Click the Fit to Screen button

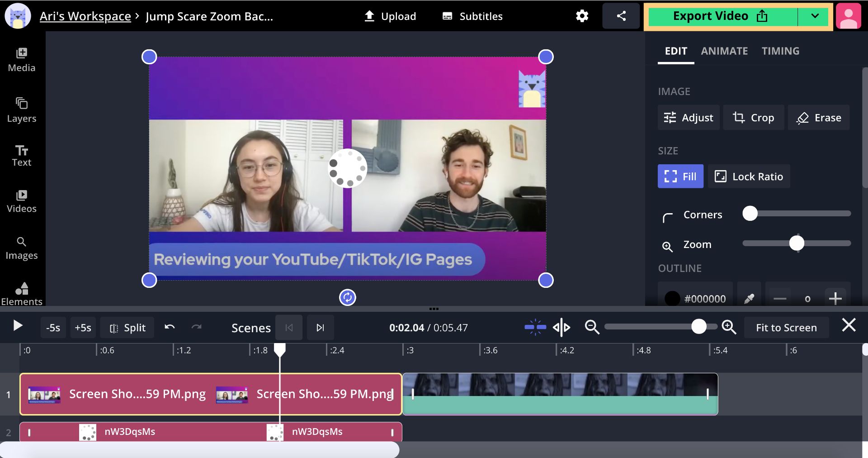(786, 327)
